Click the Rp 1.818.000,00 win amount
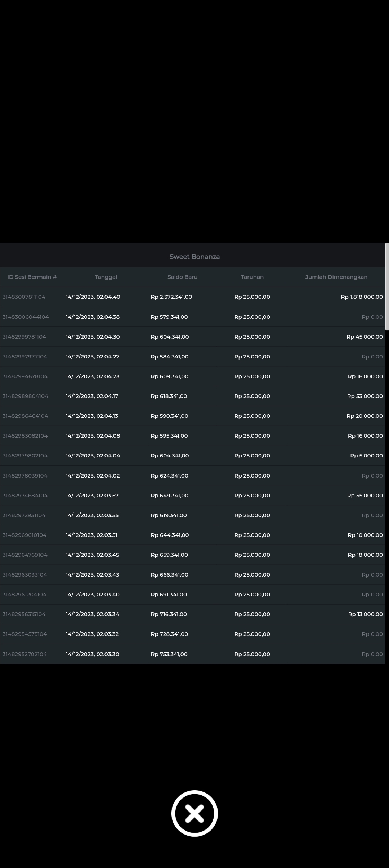Image resolution: width=389 pixels, height=868 pixels. coord(362,297)
